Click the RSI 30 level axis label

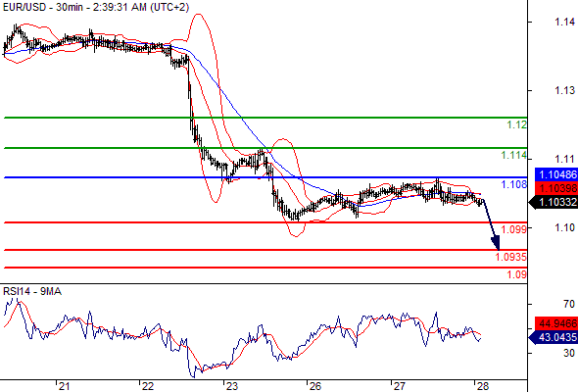569,353
